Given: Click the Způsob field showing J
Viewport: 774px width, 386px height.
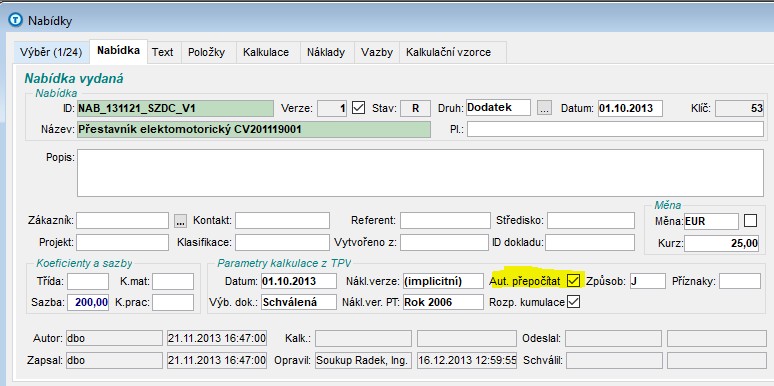Looking at the screenshot, I should point(648,281).
